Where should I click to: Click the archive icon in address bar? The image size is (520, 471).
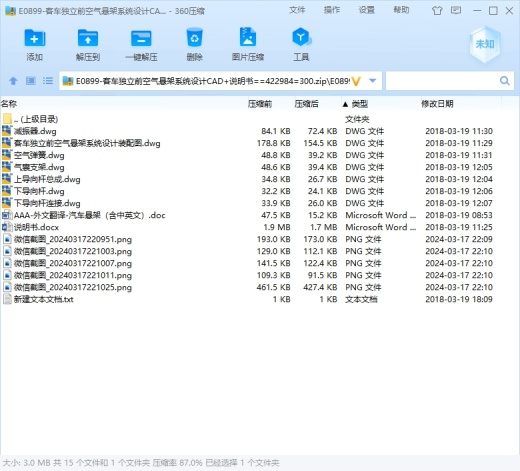tap(68, 81)
